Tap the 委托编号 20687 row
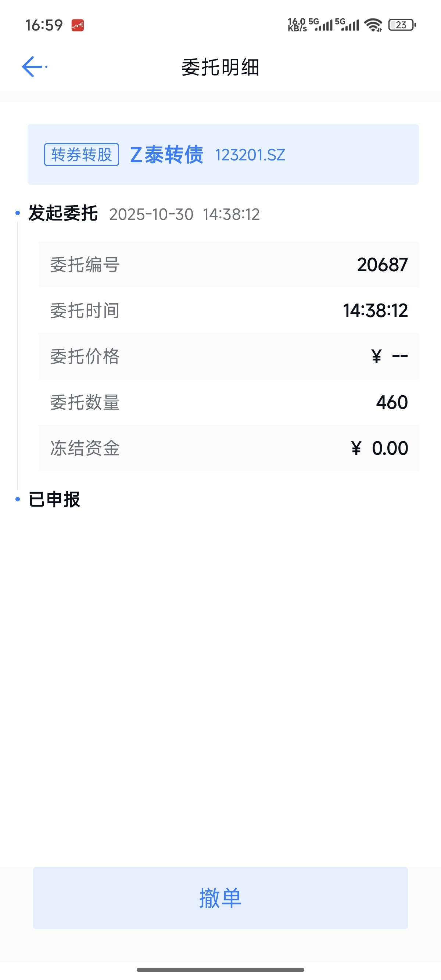441x980 pixels. [229, 264]
